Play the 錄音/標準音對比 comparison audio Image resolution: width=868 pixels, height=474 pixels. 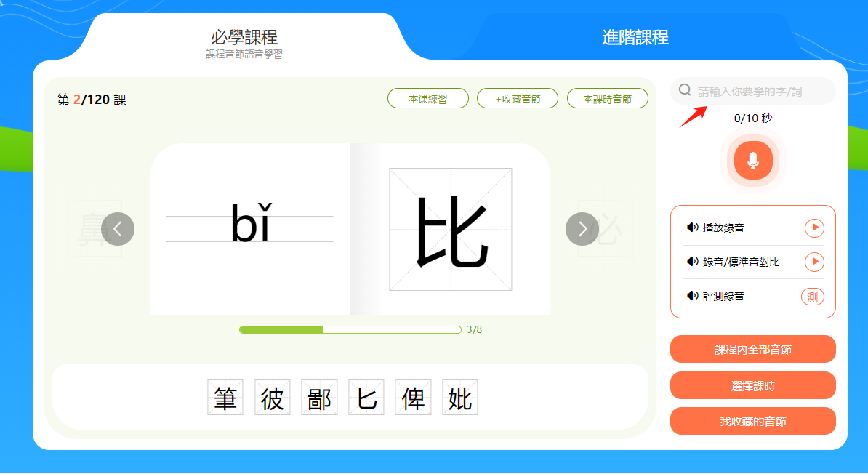(814, 262)
